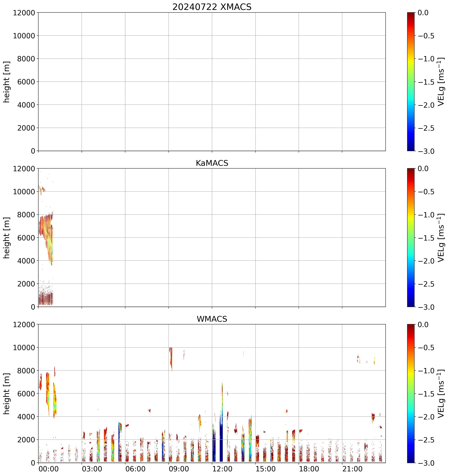The height and width of the screenshot is (476, 449).
Task: Click the -3.0 label on the WMACS colorbar
Action: click(426, 463)
